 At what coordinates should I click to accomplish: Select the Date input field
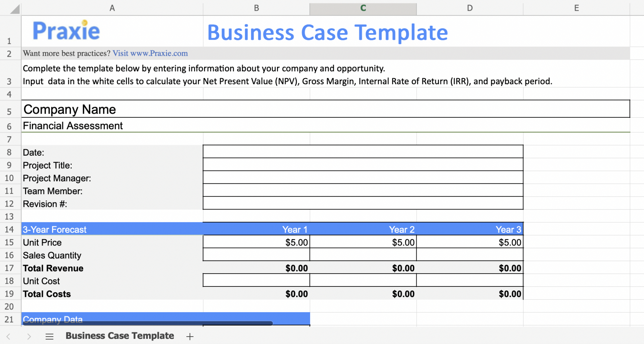[363, 152]
